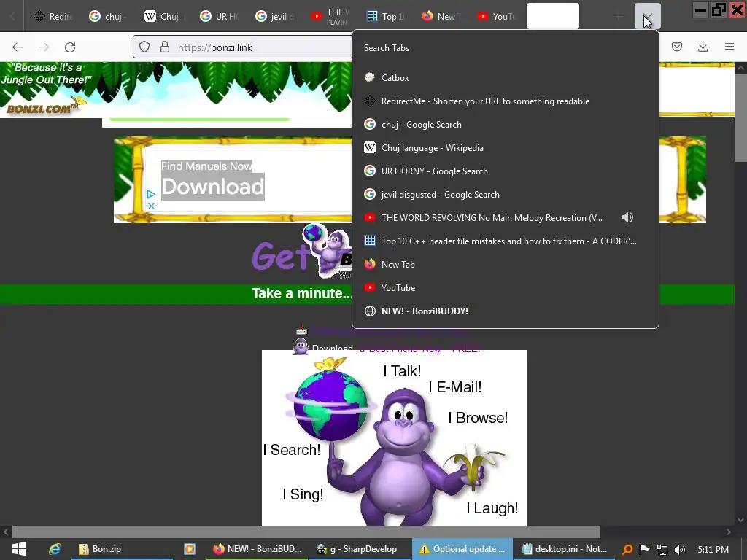The height and width of the screenshot is (560, 747).
Task: Open YouTube entry in tab list
Action: [x=505, y=287]
